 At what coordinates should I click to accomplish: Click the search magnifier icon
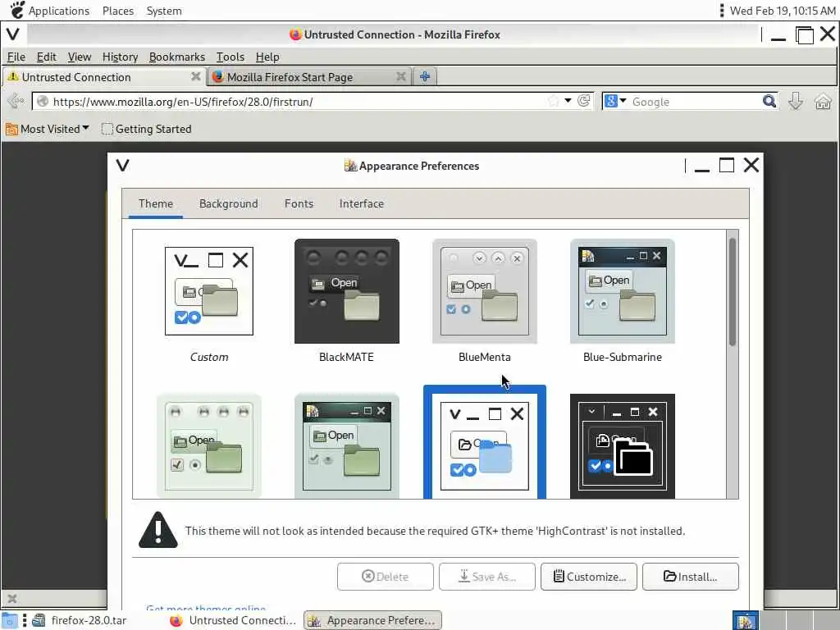[769, 101]
